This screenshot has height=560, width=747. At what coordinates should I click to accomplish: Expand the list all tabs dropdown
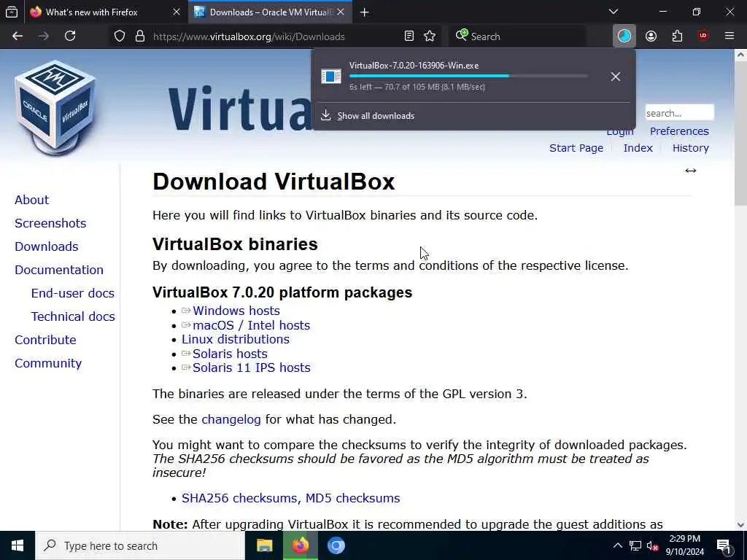pyautogui.click(x=614, y=12)
